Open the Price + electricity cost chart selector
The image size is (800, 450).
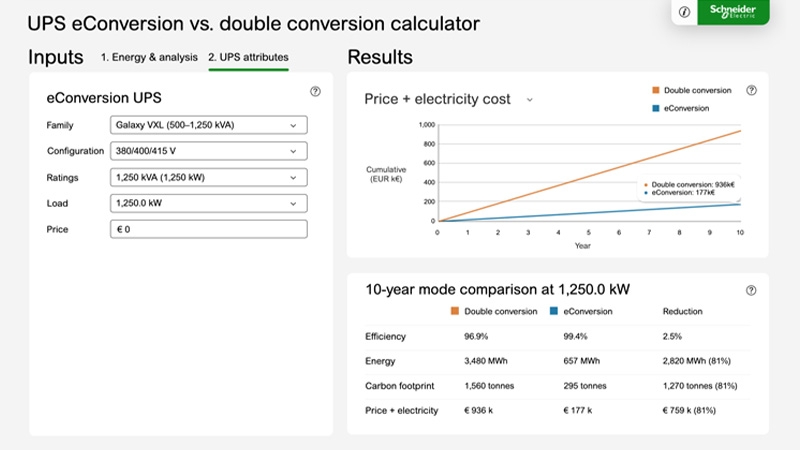pyautogui.click(x=448, y=99)
